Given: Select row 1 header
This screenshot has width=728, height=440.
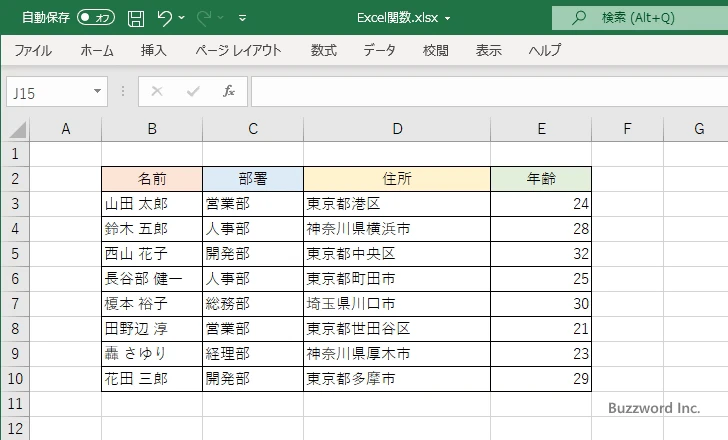Looking at the screenshot, I should coord(15,154).
